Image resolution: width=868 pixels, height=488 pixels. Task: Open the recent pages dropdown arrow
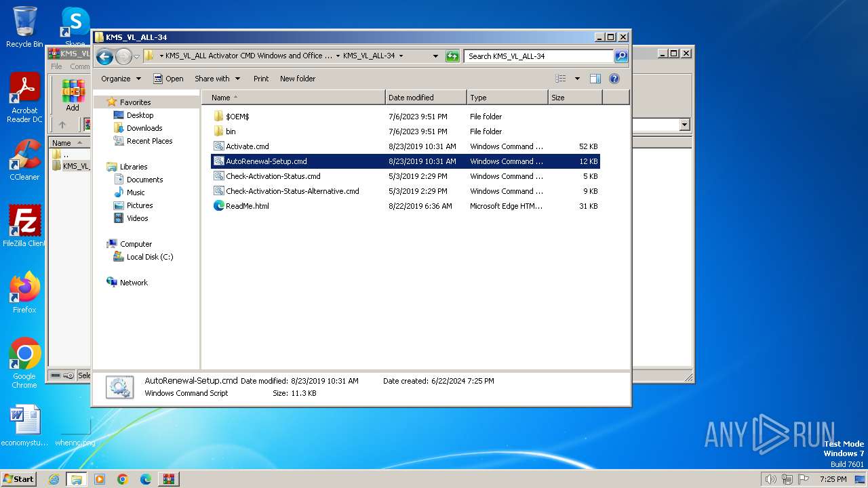point(136,56)
